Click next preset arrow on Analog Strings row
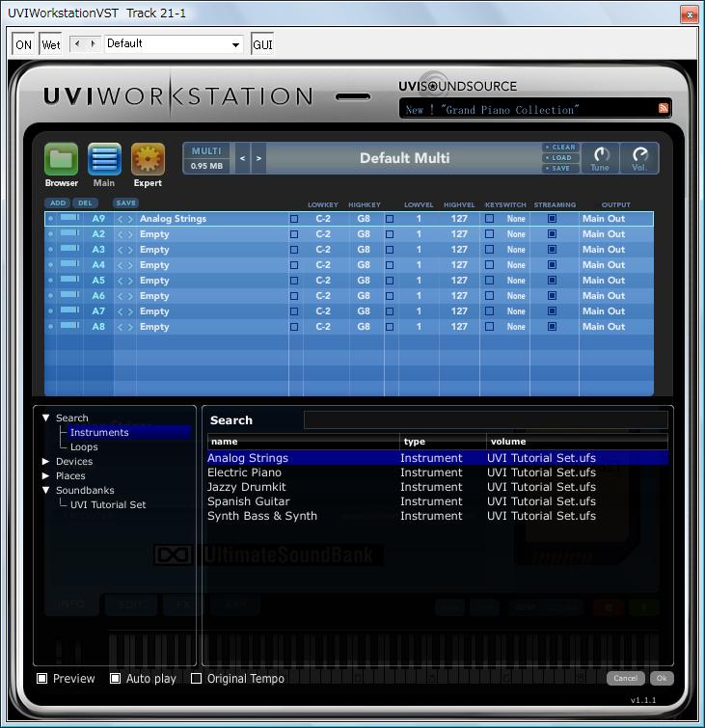This screenshot has width=705, height=728. 130,219
